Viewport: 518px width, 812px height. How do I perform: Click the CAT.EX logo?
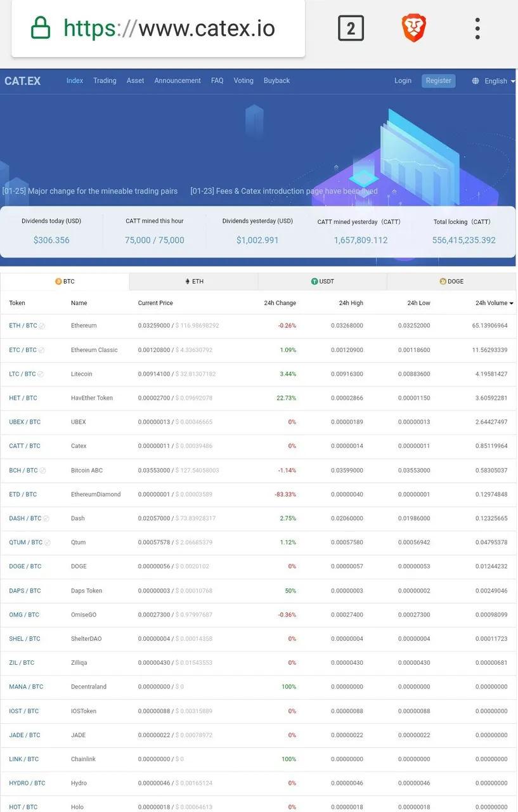(22, 81)
